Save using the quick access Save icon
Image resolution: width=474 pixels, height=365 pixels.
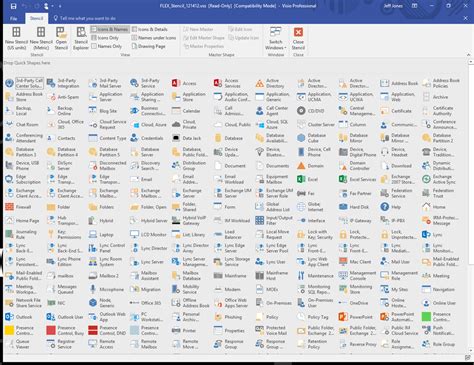pyautogui.click(x=14, y=6)
